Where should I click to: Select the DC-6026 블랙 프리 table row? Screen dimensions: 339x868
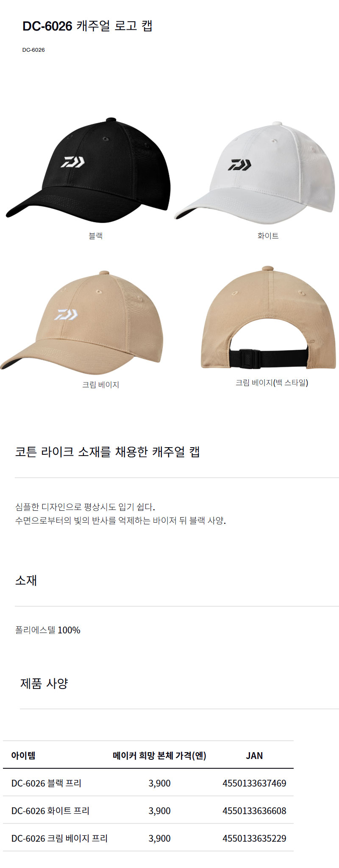(x=148, y=783)
